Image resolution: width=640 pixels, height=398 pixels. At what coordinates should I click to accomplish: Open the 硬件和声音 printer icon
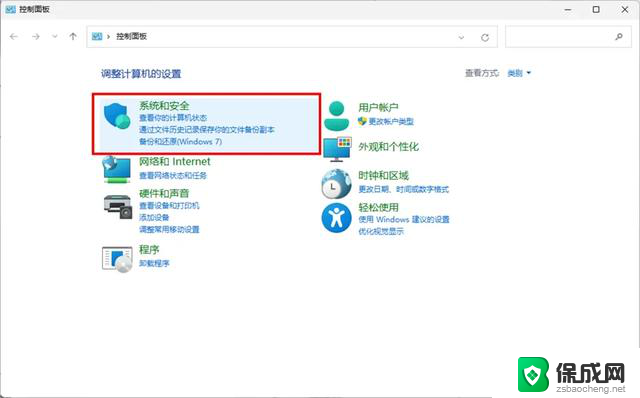point(118,207)
